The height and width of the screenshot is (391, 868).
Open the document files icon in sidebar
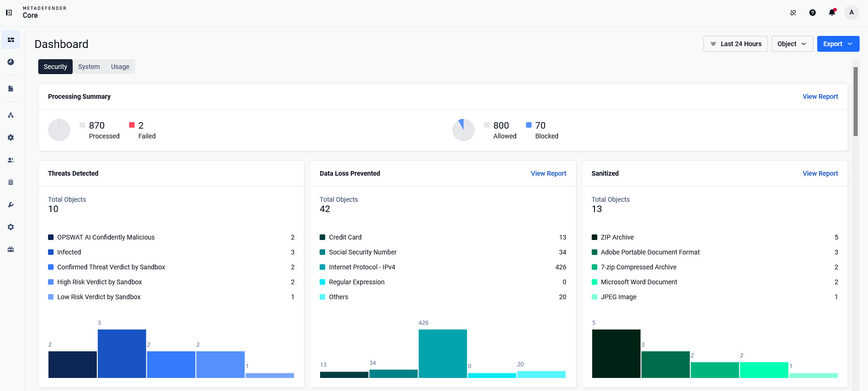click(x=11, y=89)
